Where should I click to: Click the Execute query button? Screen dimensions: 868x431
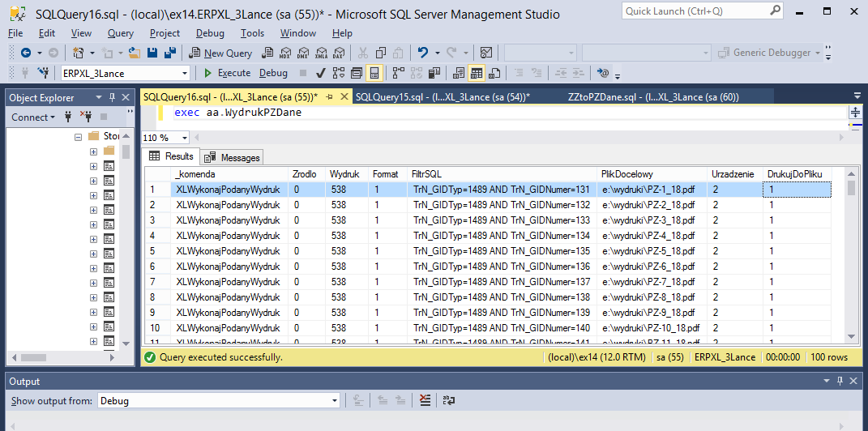226,73
